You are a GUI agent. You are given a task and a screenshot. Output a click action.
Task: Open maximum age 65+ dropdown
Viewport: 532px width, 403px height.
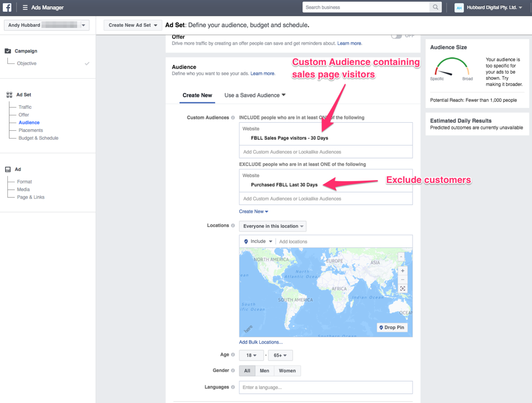280,355
